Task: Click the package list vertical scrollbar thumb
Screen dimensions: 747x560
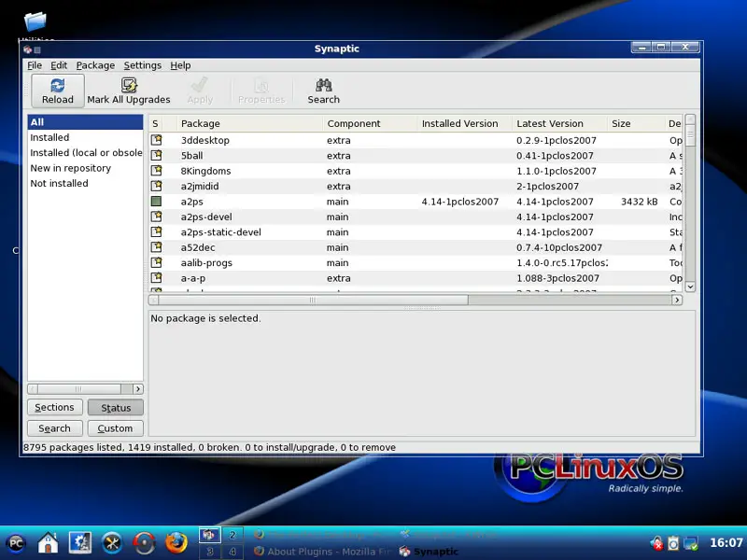Action: coord(690,135)
